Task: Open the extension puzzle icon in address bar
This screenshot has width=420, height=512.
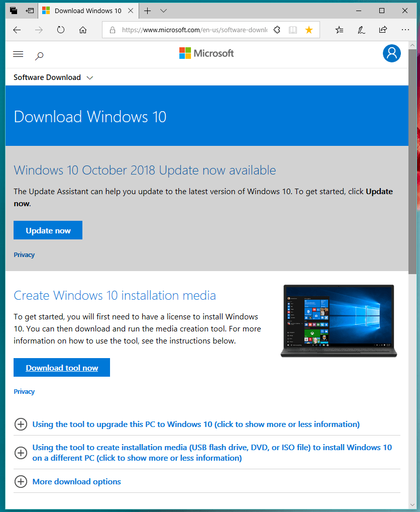Action: point(277,30)
